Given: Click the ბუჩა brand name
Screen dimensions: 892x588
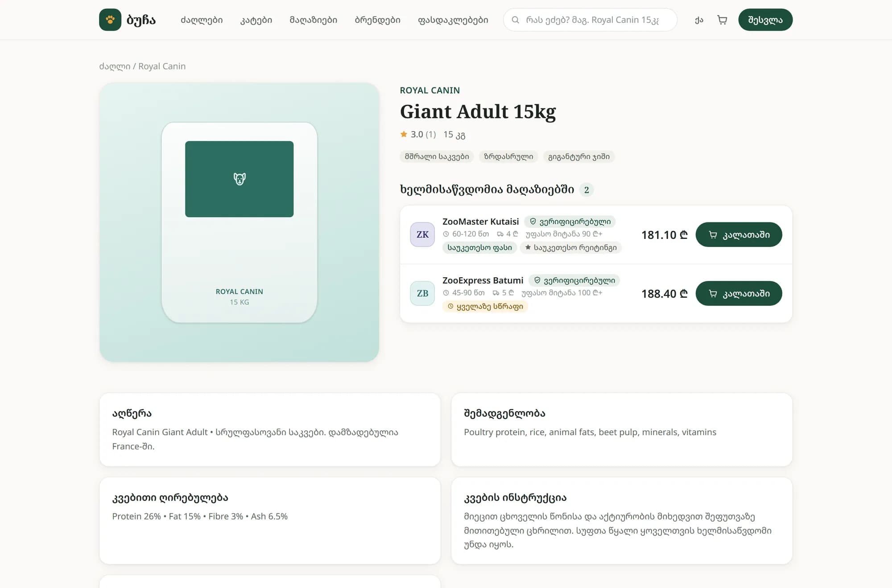Looking at the screenshot, I should 141,20.
